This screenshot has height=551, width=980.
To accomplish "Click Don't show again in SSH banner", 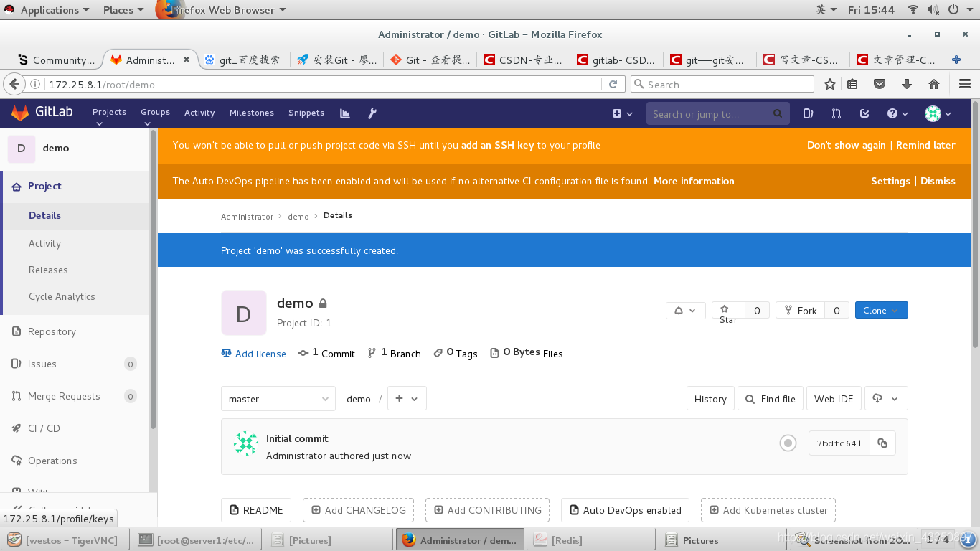I will 846,145.
